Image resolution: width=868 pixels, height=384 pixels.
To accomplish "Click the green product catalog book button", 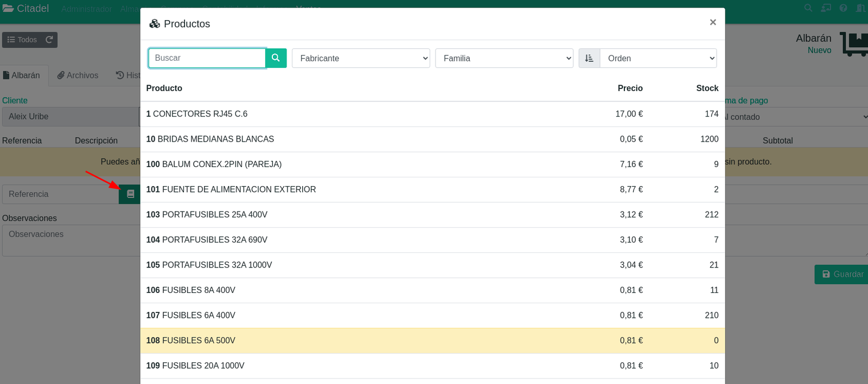I will 130,194.
